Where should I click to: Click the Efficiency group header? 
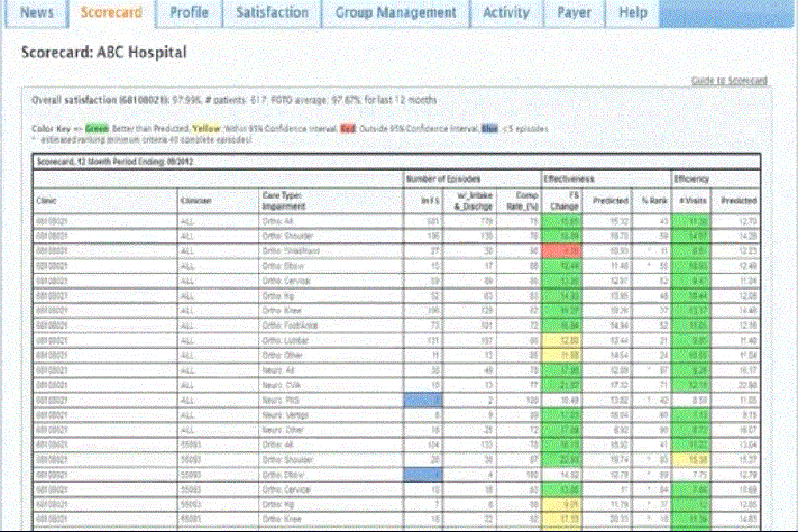(716, 179)
